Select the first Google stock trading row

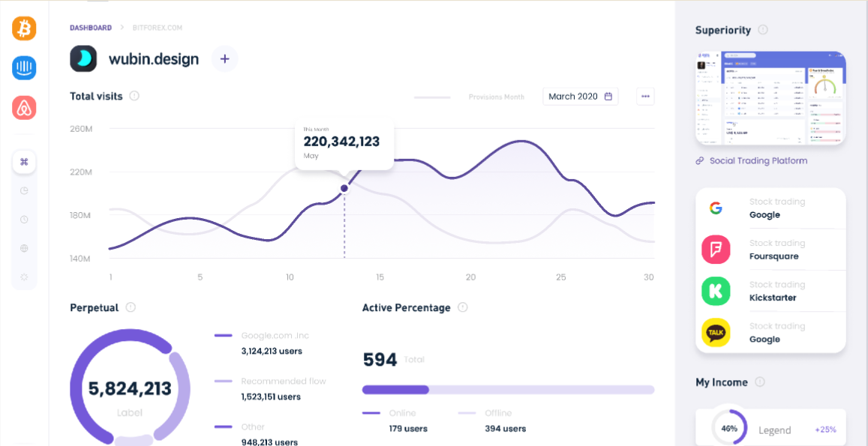pos(770,208)
